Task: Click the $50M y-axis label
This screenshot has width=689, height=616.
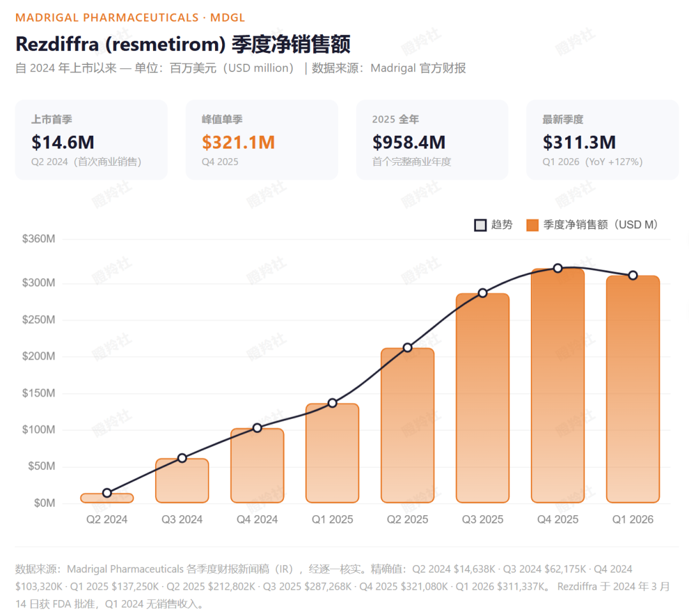Action: [41, 466]
